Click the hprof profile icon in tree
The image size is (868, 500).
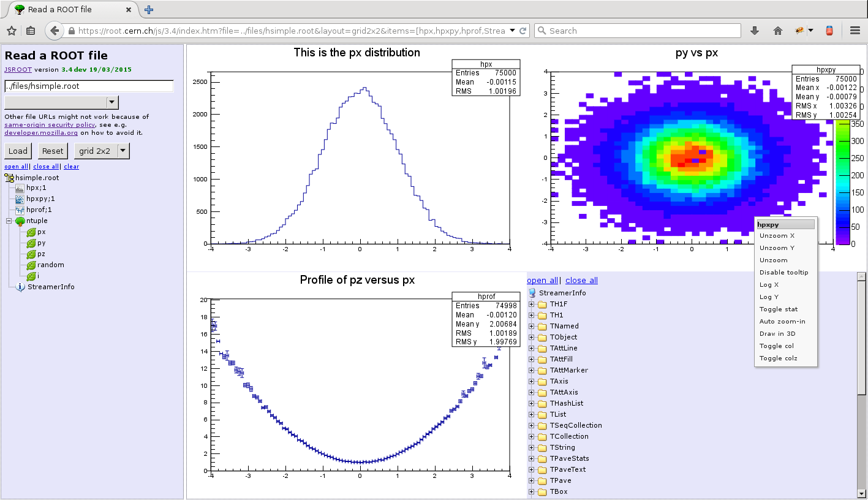click(20, 210)
